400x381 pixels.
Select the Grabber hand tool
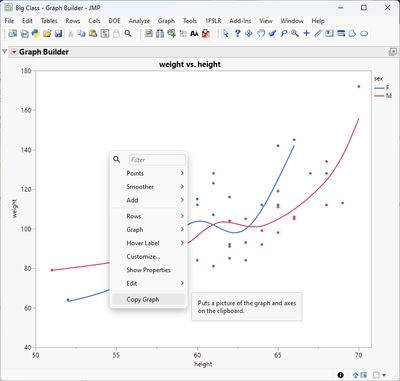[261, 33]
